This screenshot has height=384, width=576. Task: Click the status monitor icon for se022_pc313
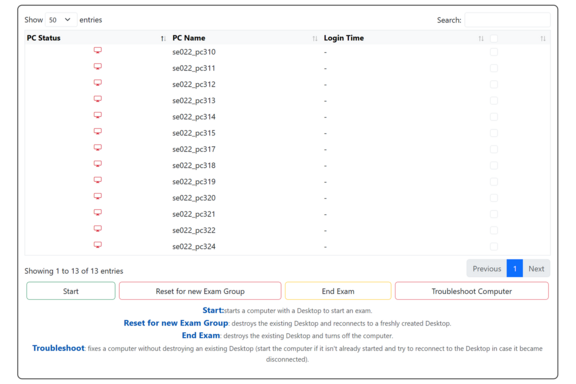pyautogui.click(x=98, y=99)
